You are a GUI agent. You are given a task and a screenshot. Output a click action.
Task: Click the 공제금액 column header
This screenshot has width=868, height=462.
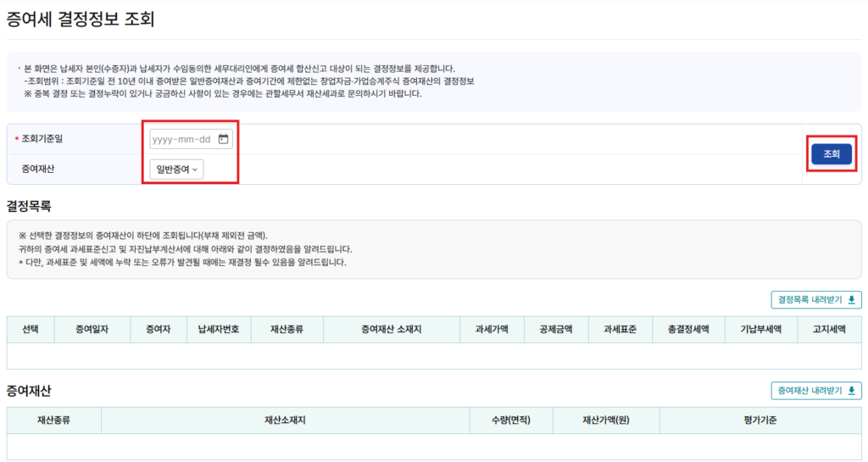point(556,329)
